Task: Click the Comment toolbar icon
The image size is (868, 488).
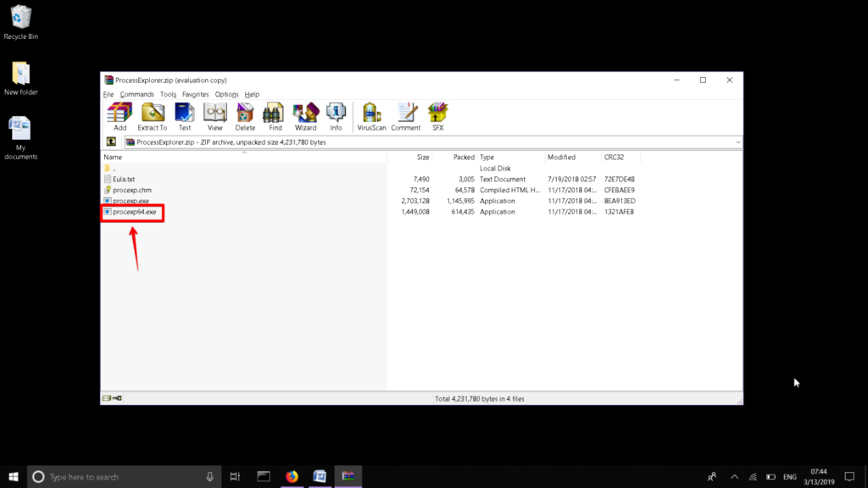Action: coord(406,117)
